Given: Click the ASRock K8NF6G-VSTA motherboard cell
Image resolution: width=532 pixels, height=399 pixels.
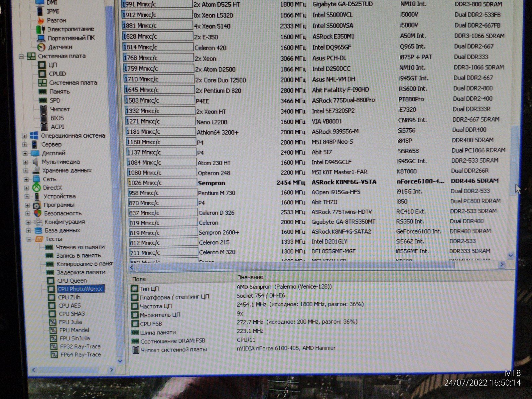Looking at the screenshot, I should [x=344, y=182].
